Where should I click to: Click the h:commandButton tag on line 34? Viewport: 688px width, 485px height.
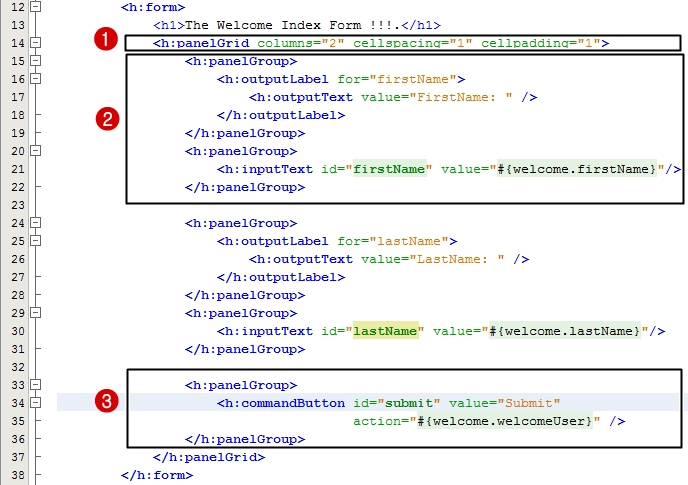pos(281,403)
